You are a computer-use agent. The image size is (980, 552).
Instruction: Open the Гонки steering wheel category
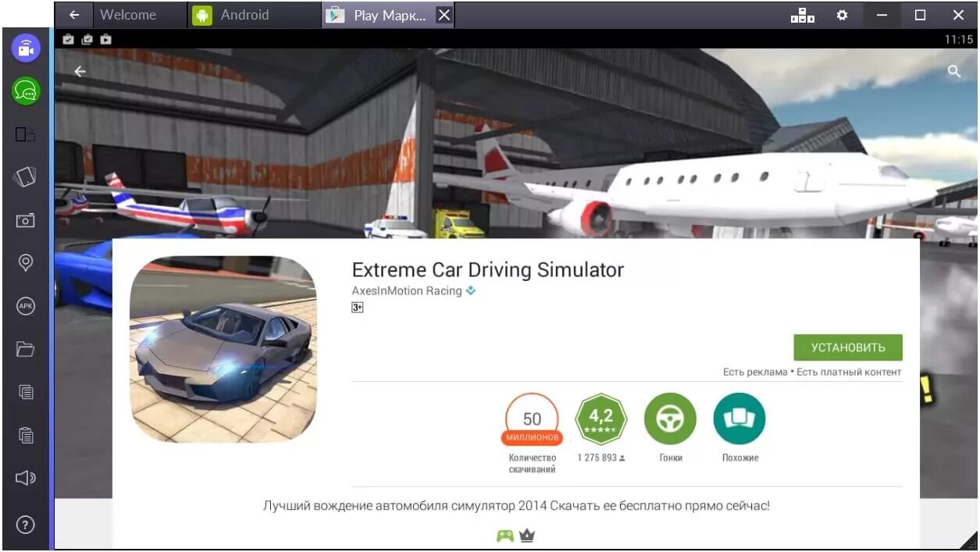pos(670,419)
